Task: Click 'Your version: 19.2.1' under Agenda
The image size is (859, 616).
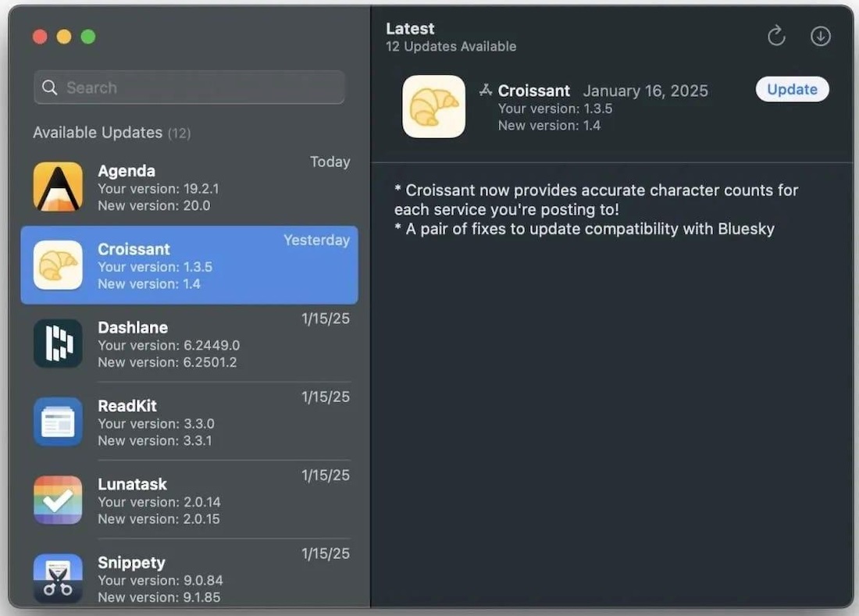Action: point(159,189)
